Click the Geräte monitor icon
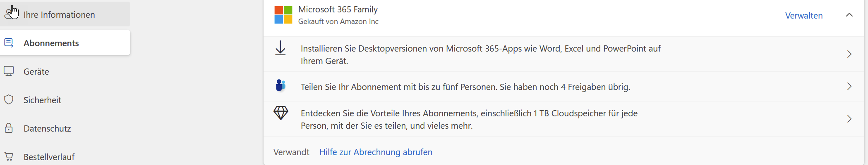This screenshot has height=165, width=868. pyautogui.click(x=9, y=71)
